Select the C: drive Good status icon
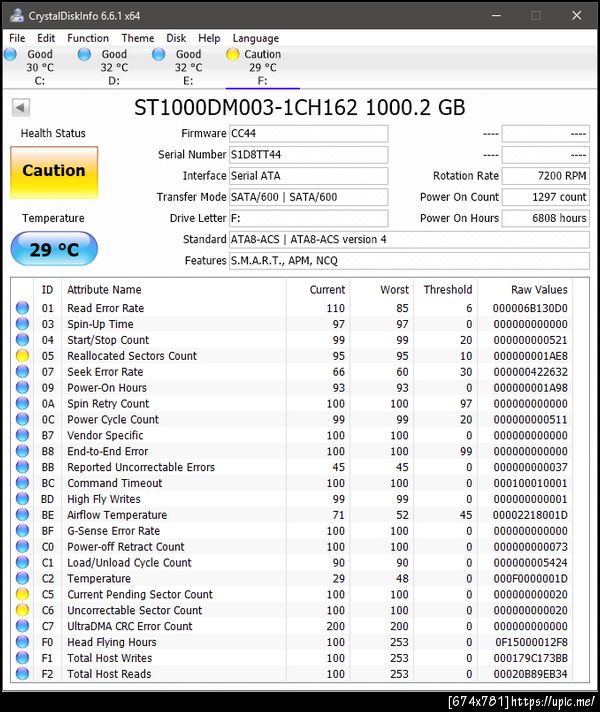Viewport: 600px width, 712px height. [x=10, y=54]
